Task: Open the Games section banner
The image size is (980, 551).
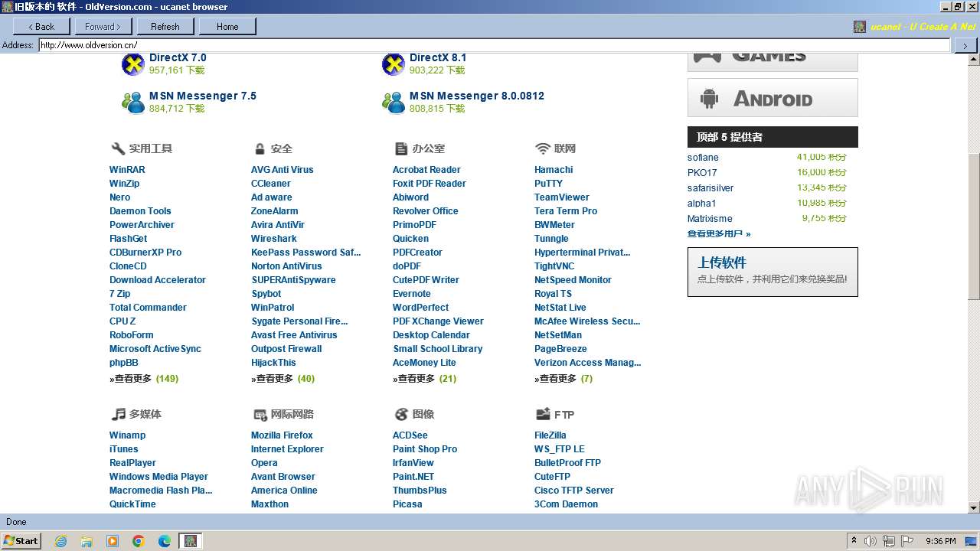Action: click(x=773, y=61)
